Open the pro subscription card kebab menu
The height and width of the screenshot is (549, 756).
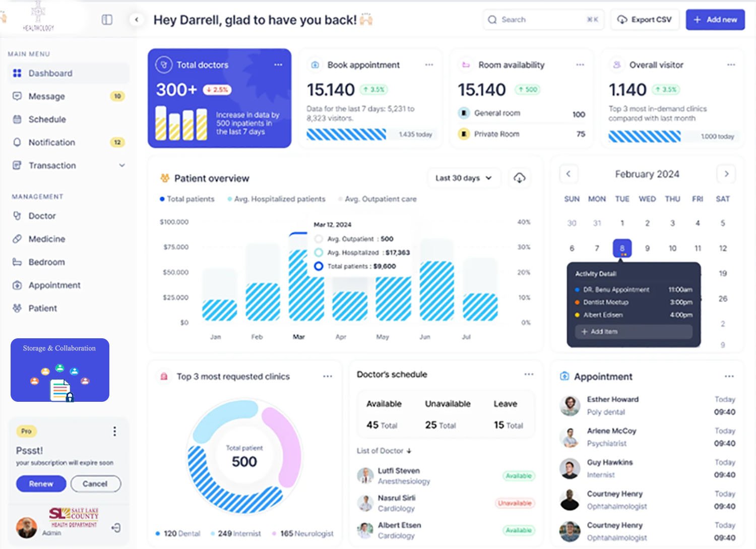coord(114,431)
